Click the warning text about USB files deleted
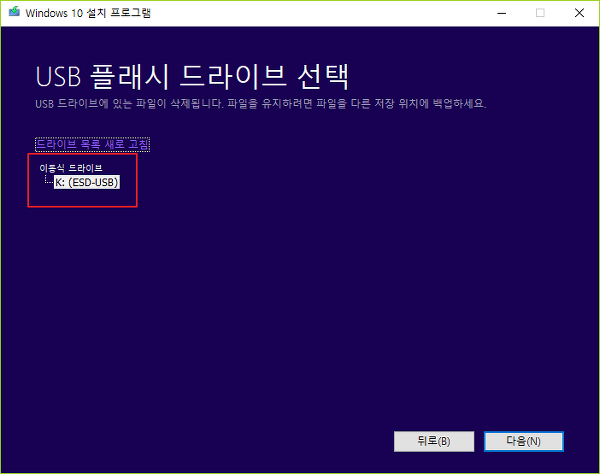Image resolution: width=600 pixels, height=474 pixels. coord(261,104)
